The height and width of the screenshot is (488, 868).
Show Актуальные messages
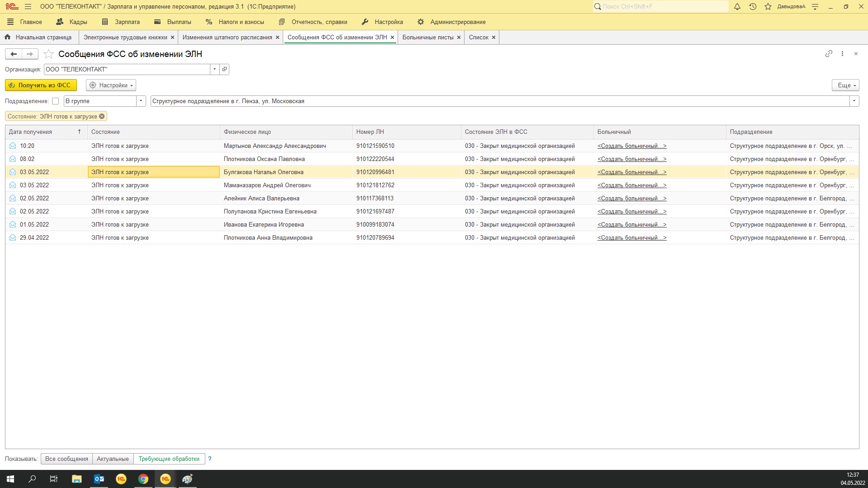pos(113,459)
